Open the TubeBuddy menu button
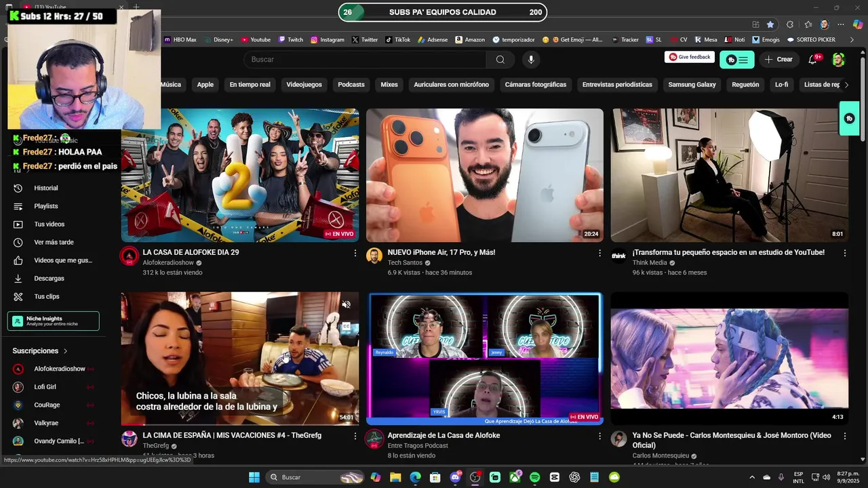The width and height of the screenshot is (868, 488). [736, 60]
